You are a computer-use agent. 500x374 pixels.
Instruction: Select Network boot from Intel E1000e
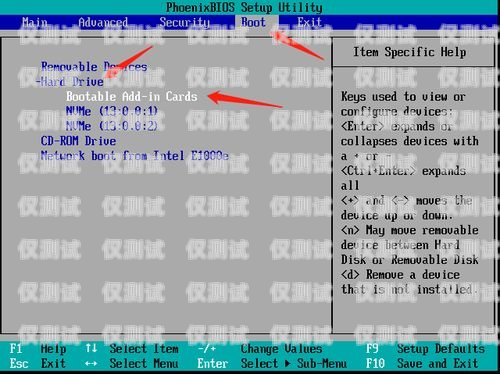(x=135, y=156)
